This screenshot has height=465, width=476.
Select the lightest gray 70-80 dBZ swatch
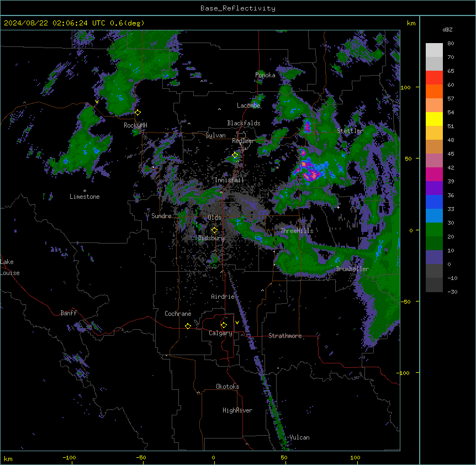click(x=434, y=50)
